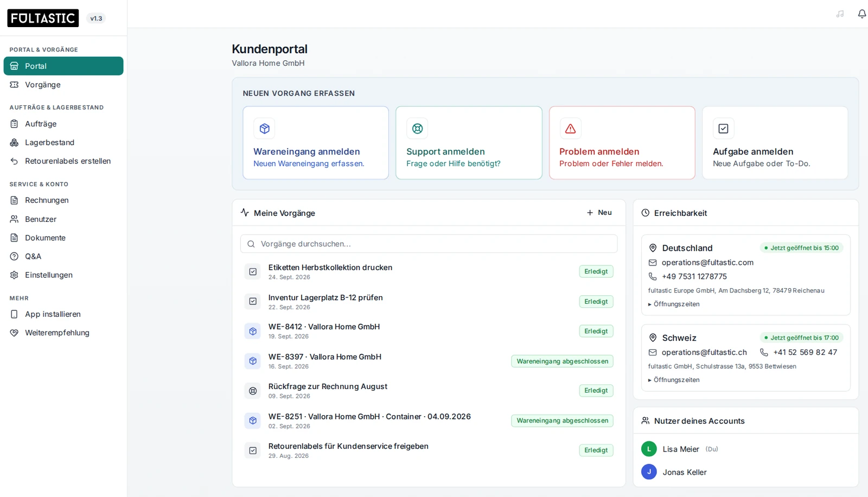Click mail icon next to operations@fultastic.ch
868x497 pixels.
click(653, 352)
